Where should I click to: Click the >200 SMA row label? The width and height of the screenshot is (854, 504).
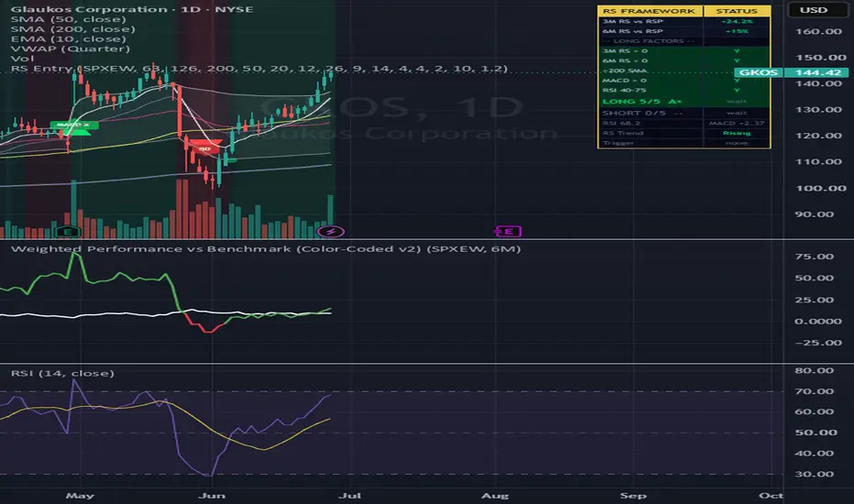coord(625,71)
